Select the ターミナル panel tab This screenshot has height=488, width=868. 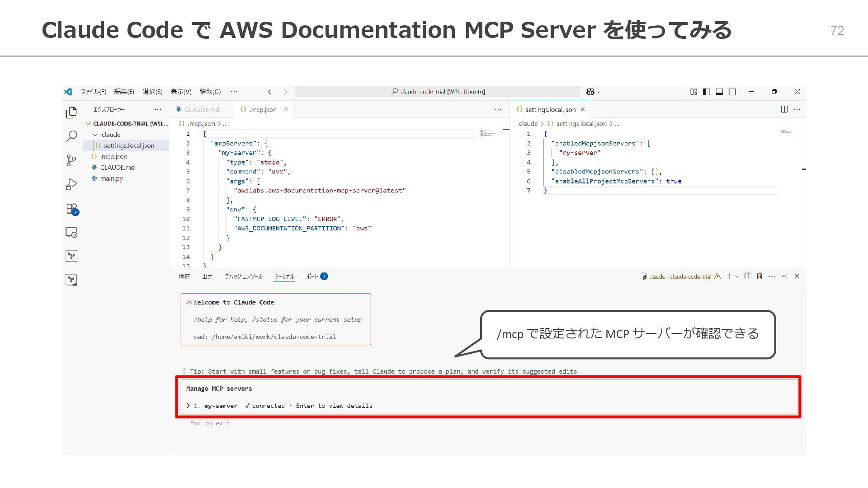click(284, 276)
